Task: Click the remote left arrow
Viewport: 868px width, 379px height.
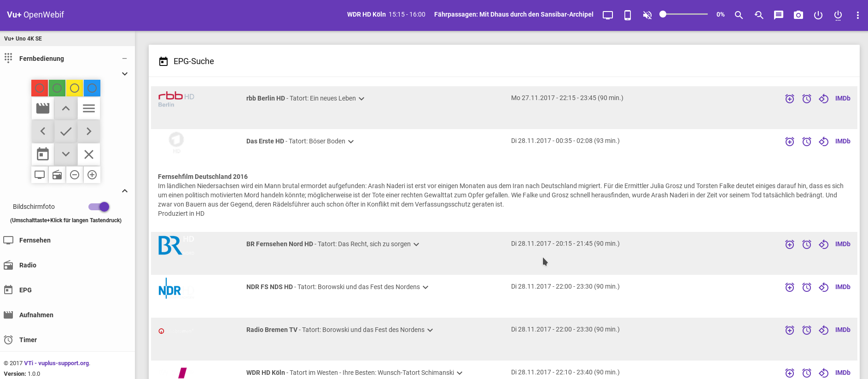Action: 43,131
